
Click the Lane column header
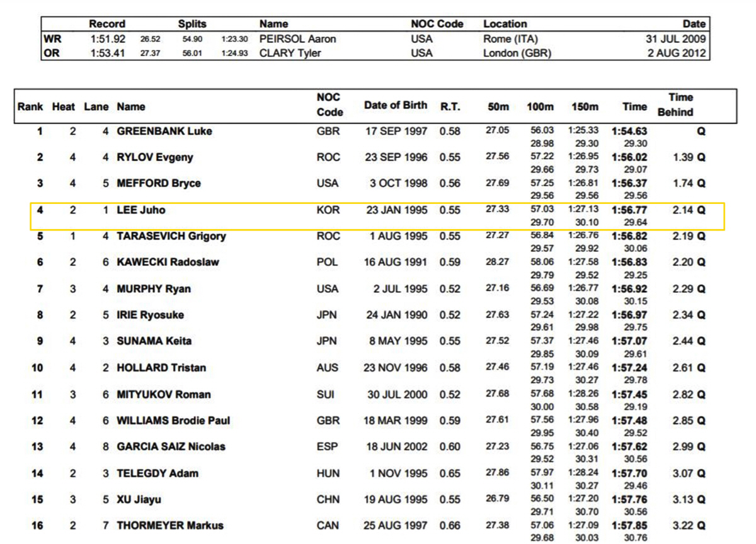tap(96, 107)
